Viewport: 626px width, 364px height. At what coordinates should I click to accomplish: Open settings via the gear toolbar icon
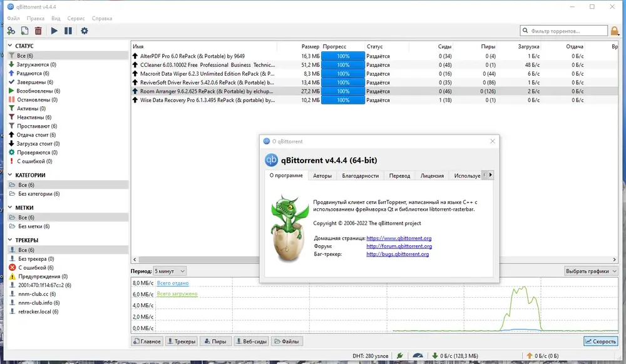click(x=85, y=31)
